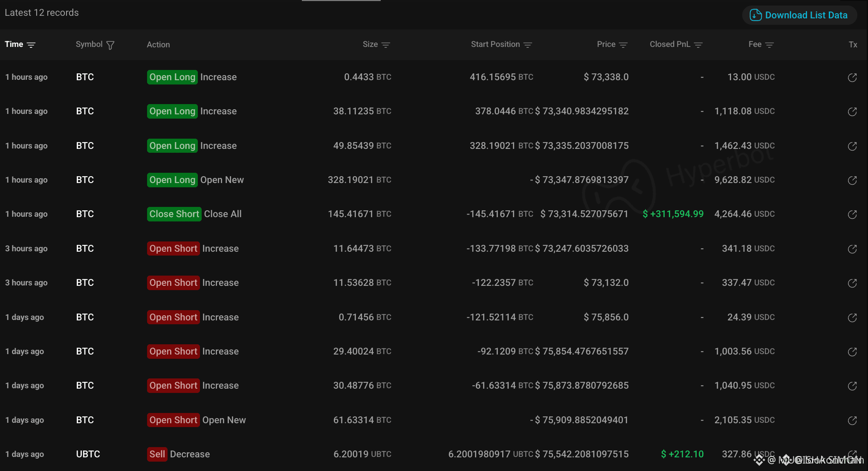Click the "$ 75,909.8852049401" price

pyautogui.click(x=582, y=420)
